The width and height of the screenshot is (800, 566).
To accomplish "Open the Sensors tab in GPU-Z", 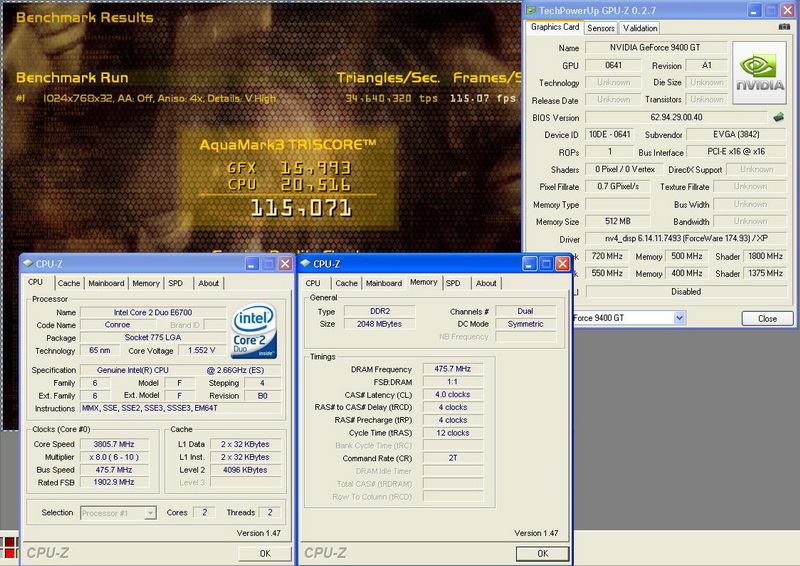I will point(601,28).
